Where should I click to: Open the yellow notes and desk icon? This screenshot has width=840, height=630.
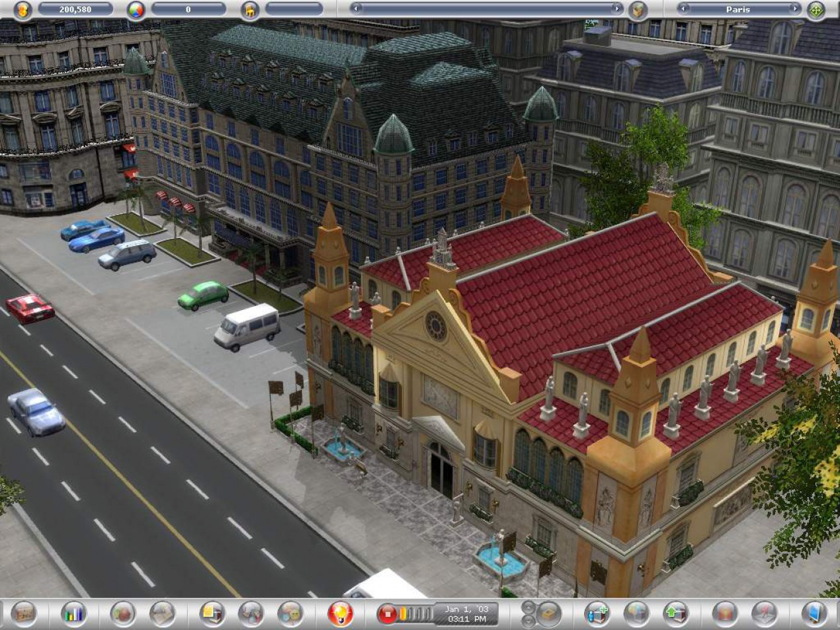click(x=212, y=614)
